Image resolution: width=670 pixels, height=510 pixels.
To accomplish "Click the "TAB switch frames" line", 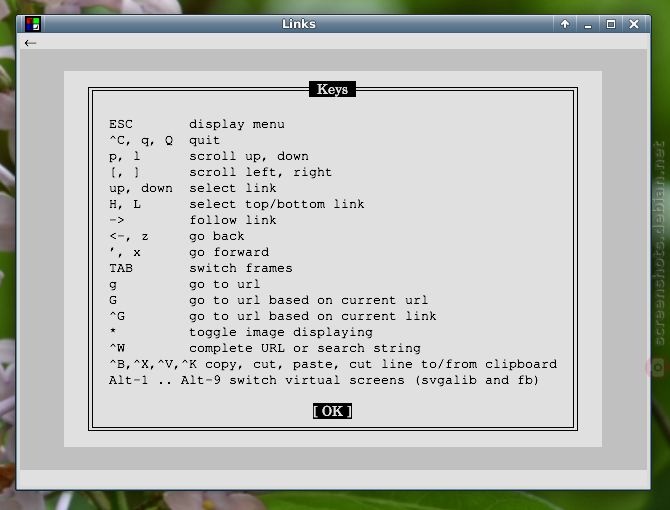I will 200,268.
